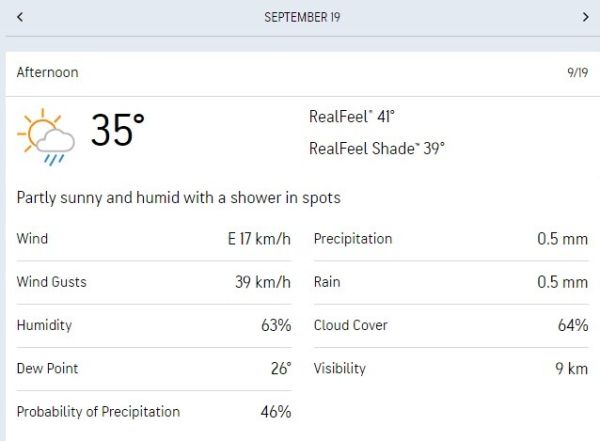Select the Probability of Precipitation row
This screenshot has width=600, height=441.
[x=154, y=411]
